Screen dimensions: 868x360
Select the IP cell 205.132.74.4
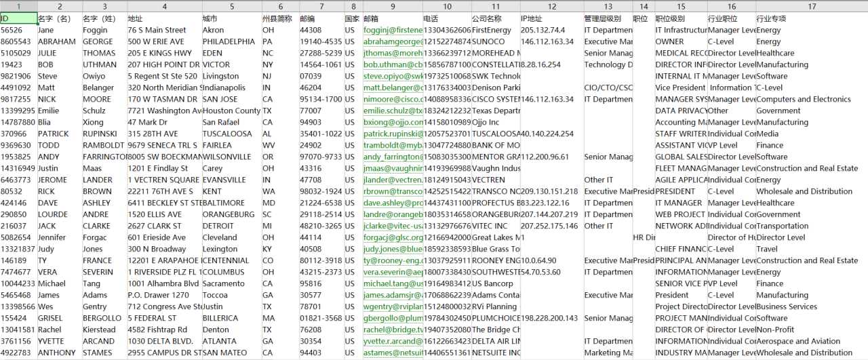click(x=551, y=30)
